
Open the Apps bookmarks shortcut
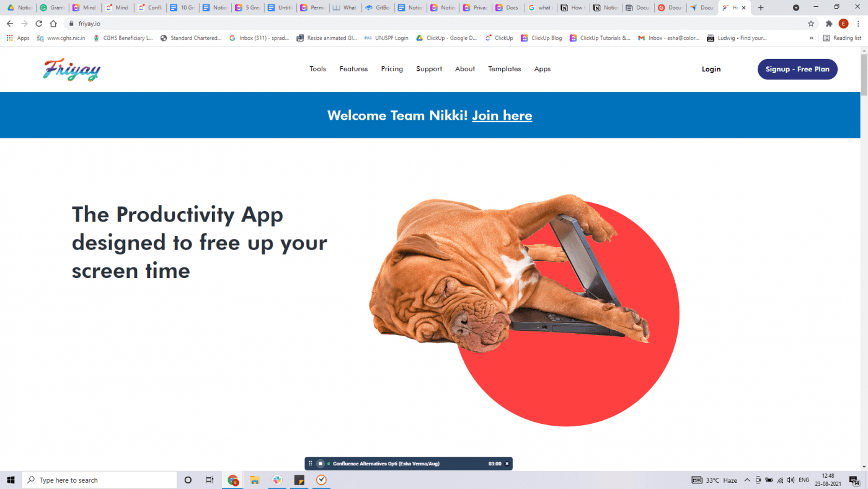point(18,38)
